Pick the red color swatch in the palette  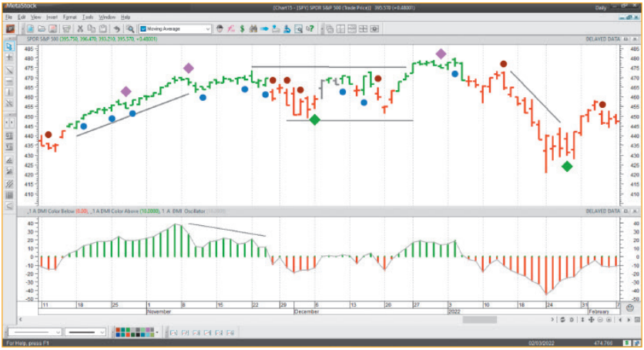118,330
